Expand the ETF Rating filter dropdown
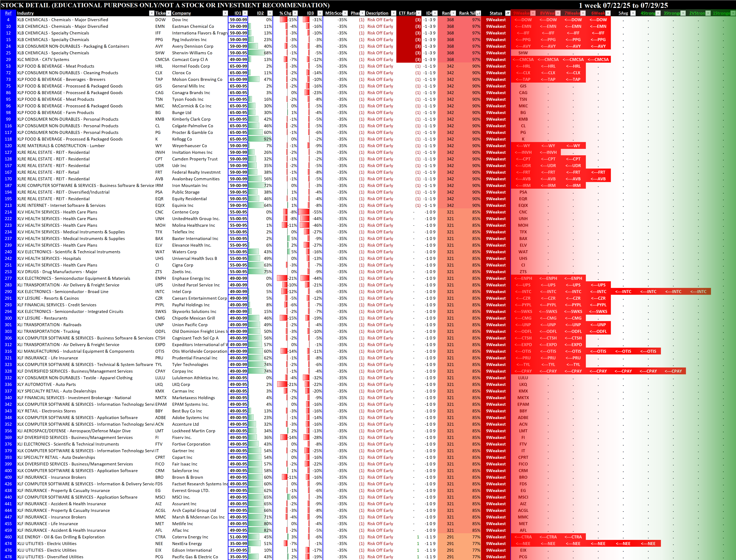 pyautogui.click(x=419, y=13)
